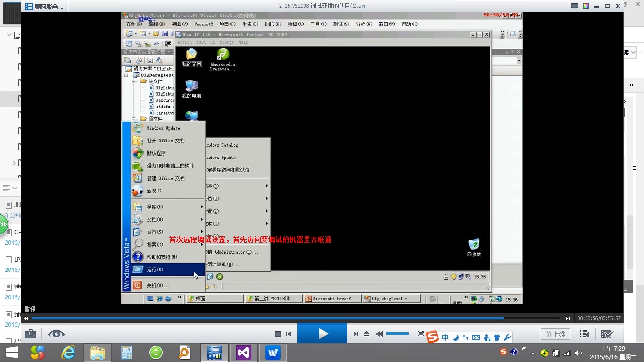Adjust the player volume slider
Screen dimensions: 644x362
point(397,334)
